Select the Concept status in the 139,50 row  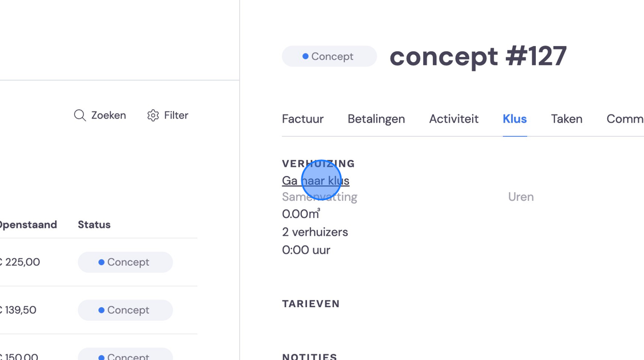[x=125, y=310]
